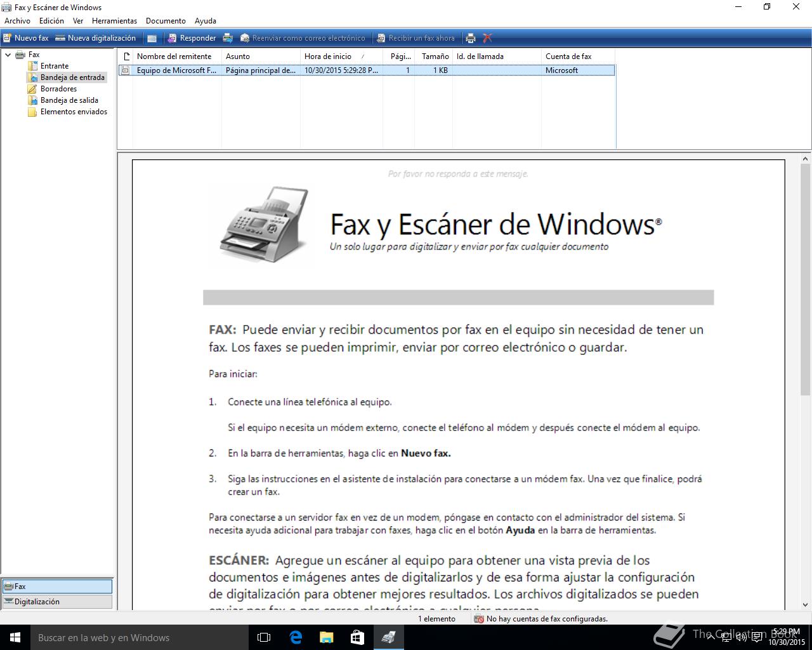Sort by the Asunto column header
This screenshot has height=650, width=812.
[261, 56]
